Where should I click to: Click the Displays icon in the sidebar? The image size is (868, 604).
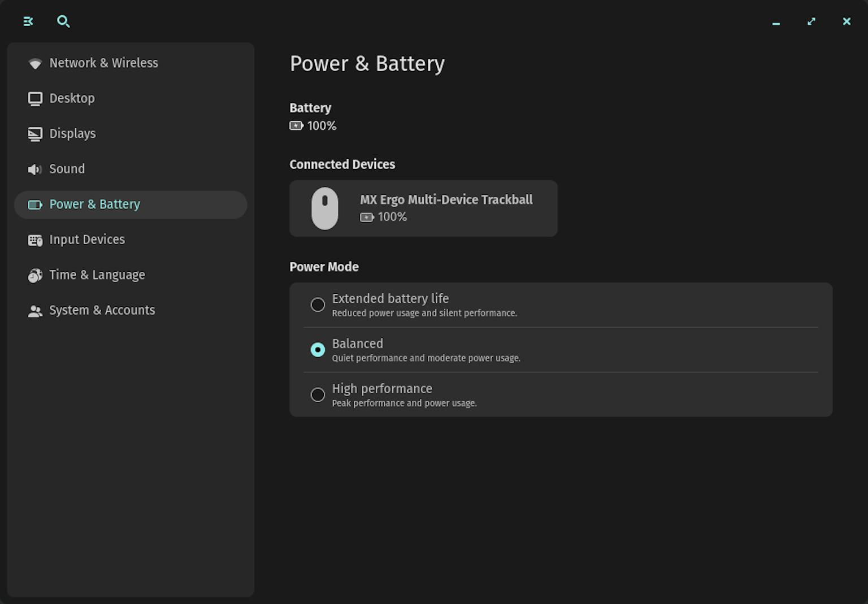35,134
